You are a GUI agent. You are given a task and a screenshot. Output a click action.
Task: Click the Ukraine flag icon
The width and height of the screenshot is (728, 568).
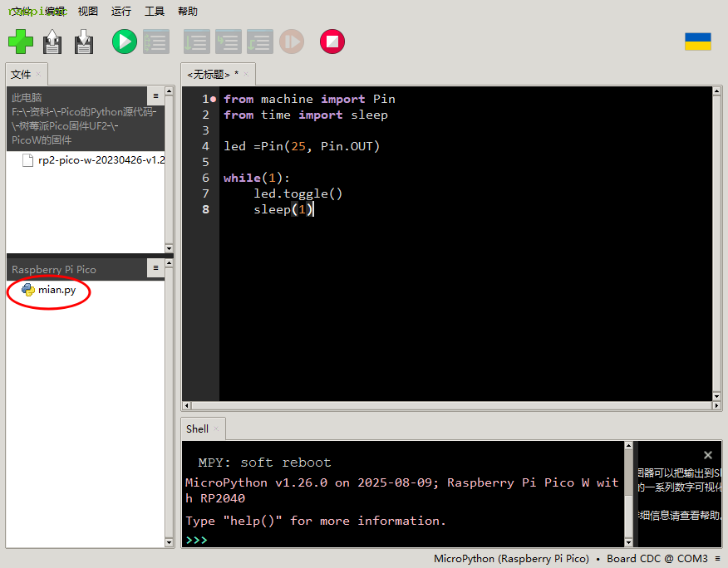pyautogui.click(x=697, y=42)
